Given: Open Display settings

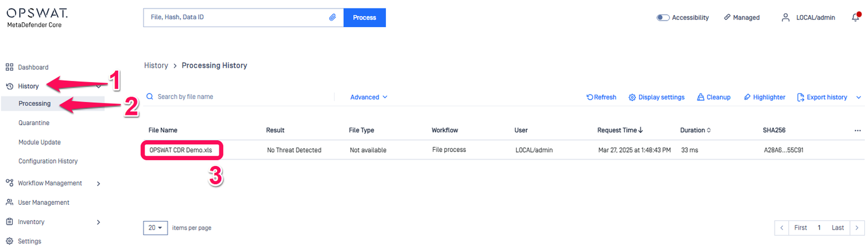Looking at the screenshot, I should click(x=656, y=97).
